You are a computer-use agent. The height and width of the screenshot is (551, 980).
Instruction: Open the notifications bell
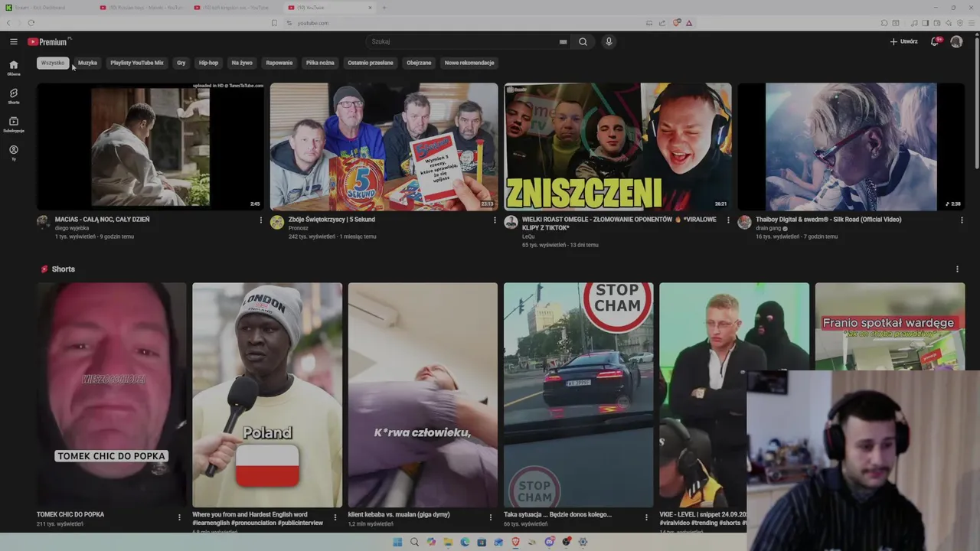pyautogui.click(x=935, y=41)
